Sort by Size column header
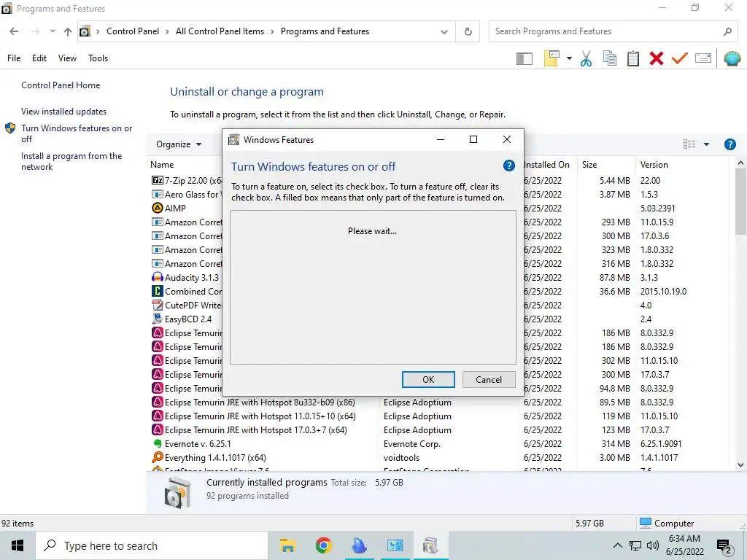The width and height of the screenshot is (747, 560). click(589, 165)
